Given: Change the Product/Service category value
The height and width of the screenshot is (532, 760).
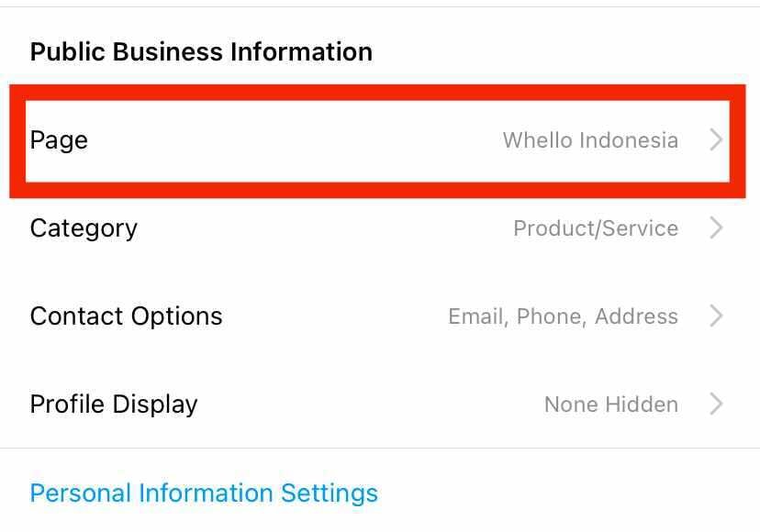Looking at the screenshot, I should (596, 228).
